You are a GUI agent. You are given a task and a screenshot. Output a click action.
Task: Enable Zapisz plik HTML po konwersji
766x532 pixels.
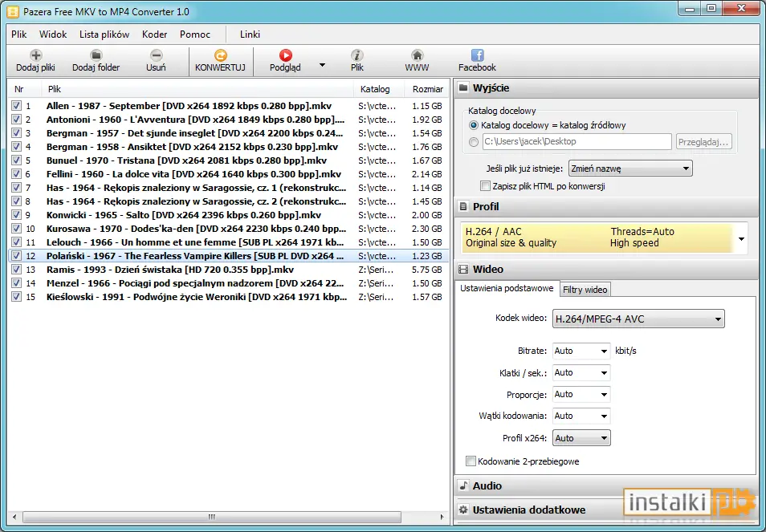click(485, 186)
